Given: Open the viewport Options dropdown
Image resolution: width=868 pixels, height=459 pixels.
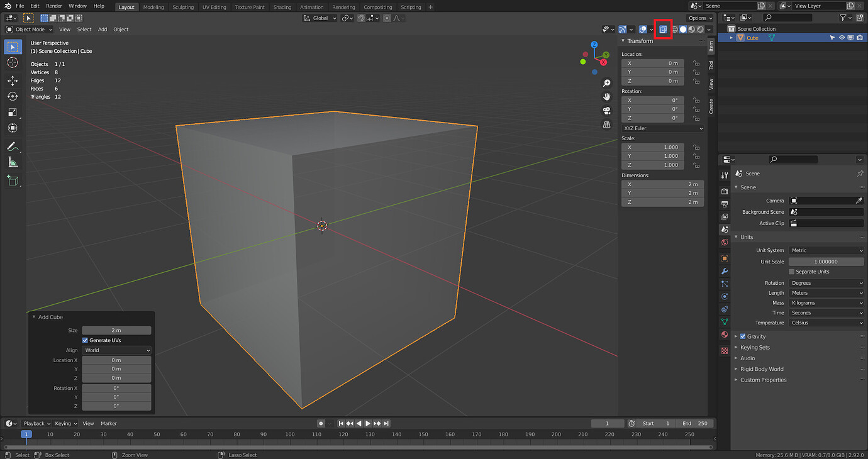Looking at the screenshot, I should tap(700, 18).
